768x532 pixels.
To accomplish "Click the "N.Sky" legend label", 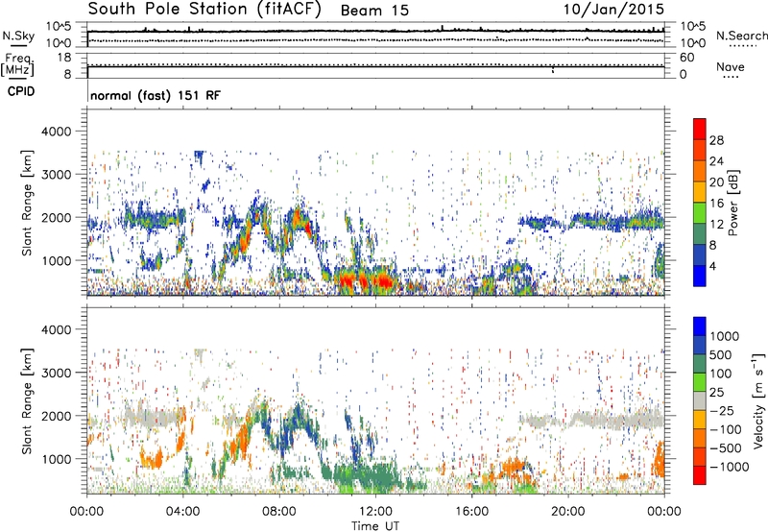I will [x=18, y=36].
